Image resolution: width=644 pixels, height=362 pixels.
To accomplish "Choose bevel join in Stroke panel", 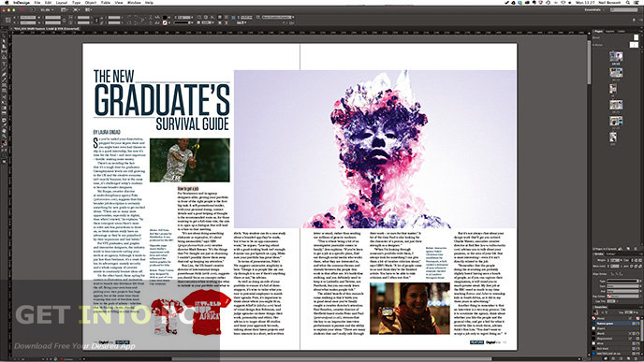I will tap(640, 267).
